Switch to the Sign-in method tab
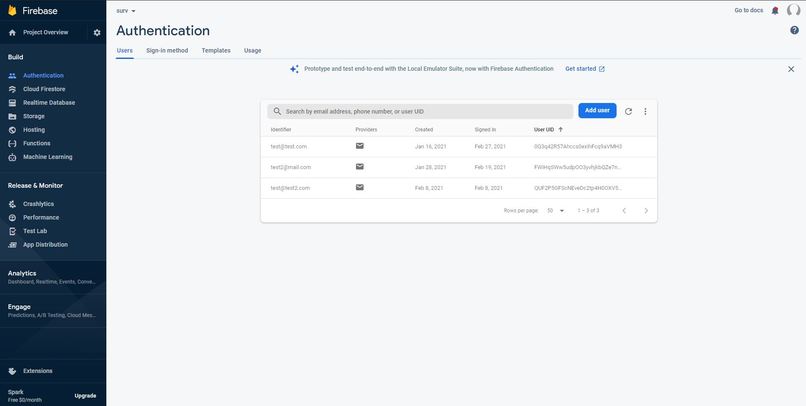 pyautogui.click(x=167, y=50)
